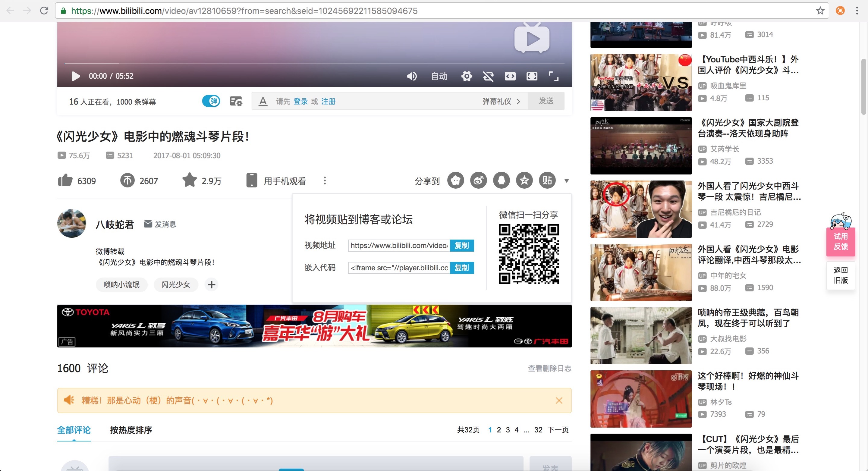Image resolution: width=868 pixels, height=471 pixels.
Task: Open the 自动 quality selector
Action: pyautogui.click(x=439, y=76)
